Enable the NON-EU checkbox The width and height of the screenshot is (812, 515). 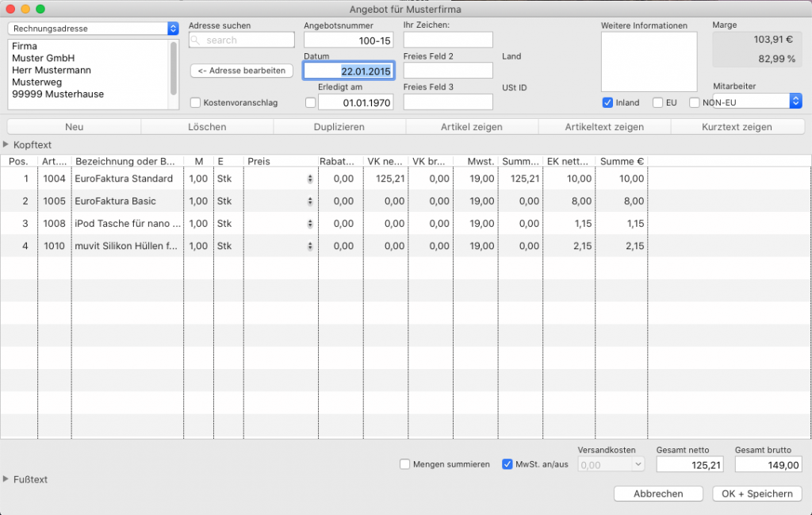pyautogui.click(x=695, y=102)
